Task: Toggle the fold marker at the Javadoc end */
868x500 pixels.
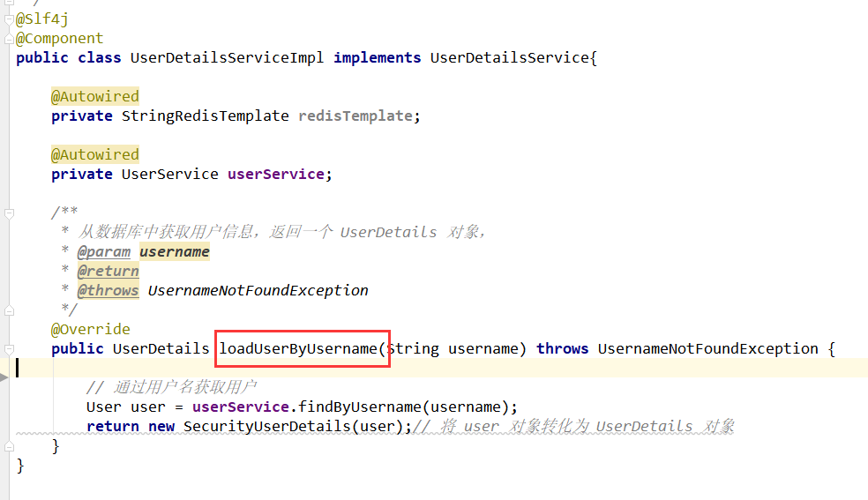Action: [x=9, y=310]
